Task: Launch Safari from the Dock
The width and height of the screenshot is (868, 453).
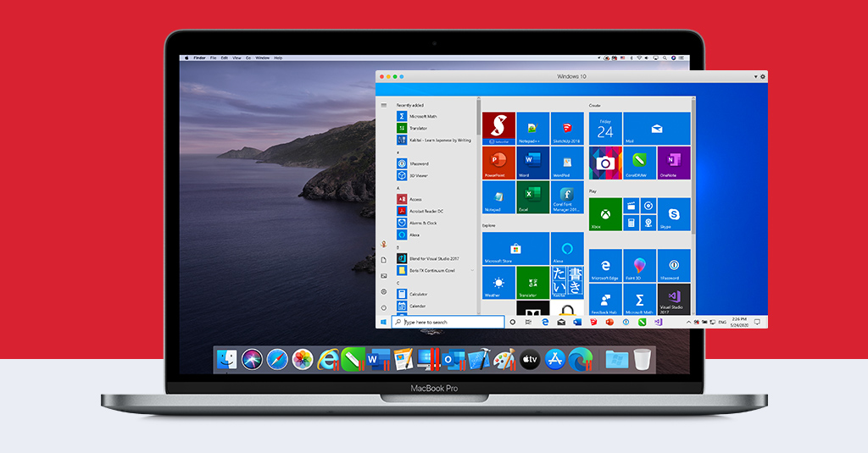Action: coord(277,360)
